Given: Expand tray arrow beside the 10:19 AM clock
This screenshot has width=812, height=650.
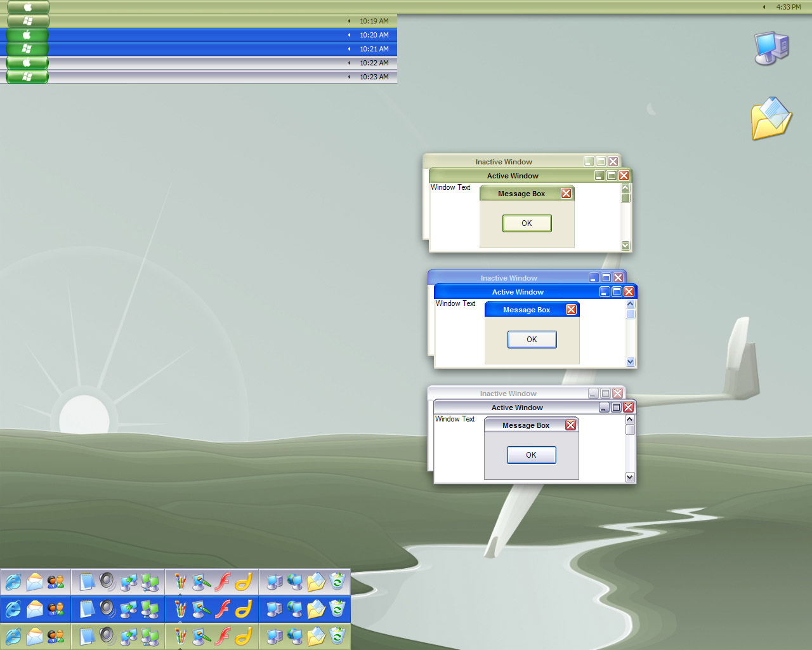Looking at the screenshot, I should (x=349, y=21).
